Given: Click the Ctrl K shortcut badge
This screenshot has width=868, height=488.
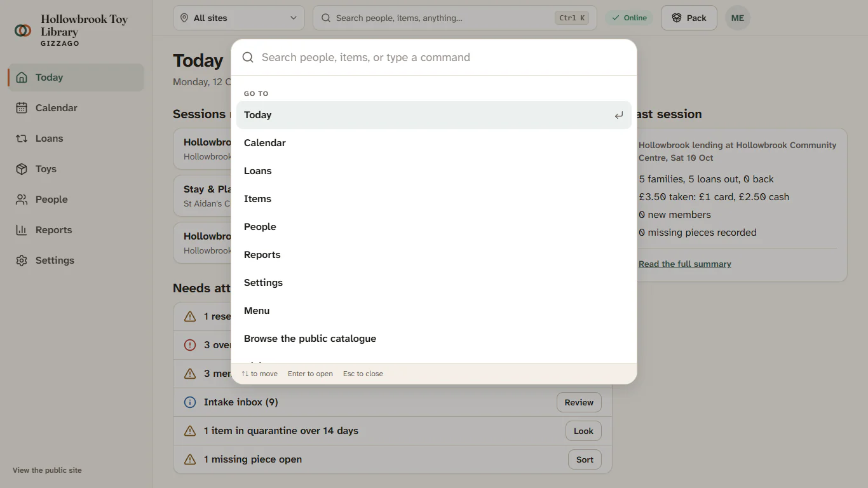Looking at the screenshot, I should pos(573,18).
